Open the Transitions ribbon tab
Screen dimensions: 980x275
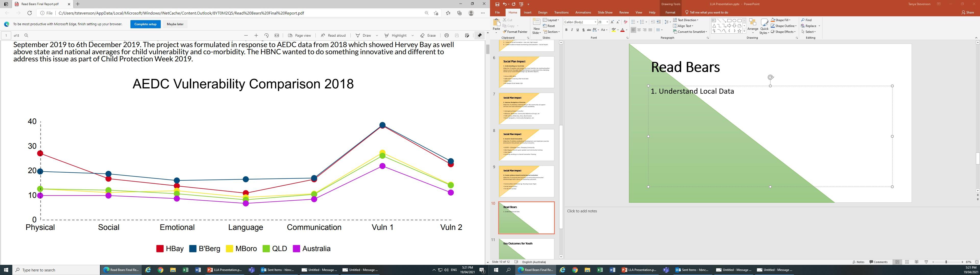tap(561, 12)
